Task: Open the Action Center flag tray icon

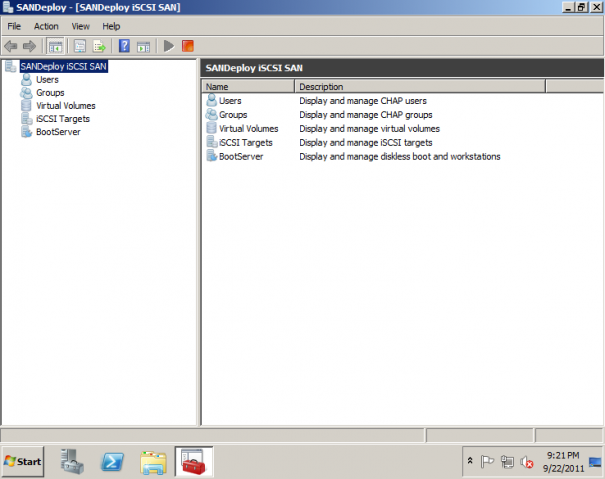Action: pyautogui.click(x=487, y=461)
